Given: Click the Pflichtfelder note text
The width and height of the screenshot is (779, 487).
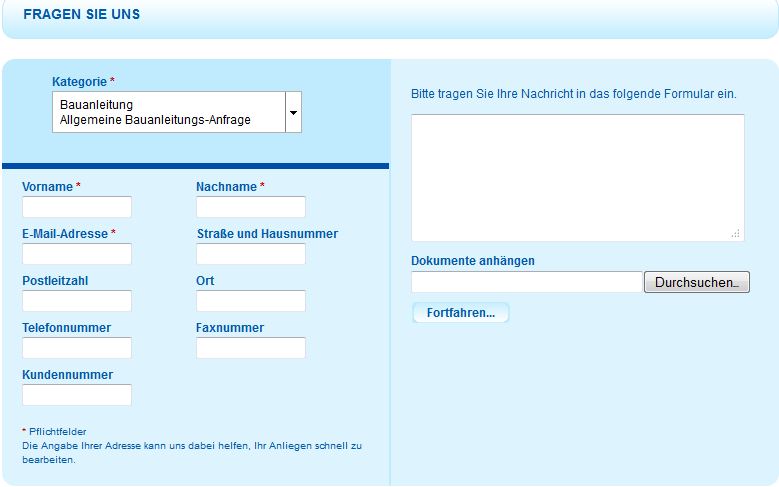Looking at the screenshot, I should point(57,432).
